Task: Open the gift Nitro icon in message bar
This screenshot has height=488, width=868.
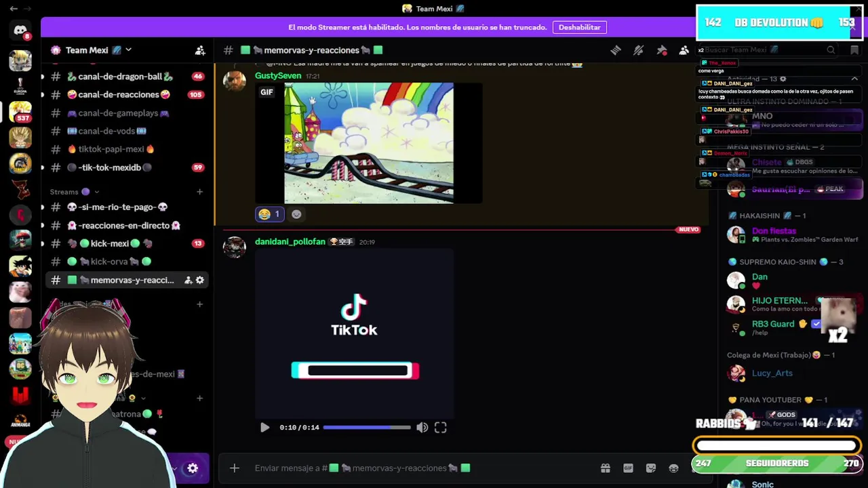Action: pyautogui.click(x=606, y=468)
